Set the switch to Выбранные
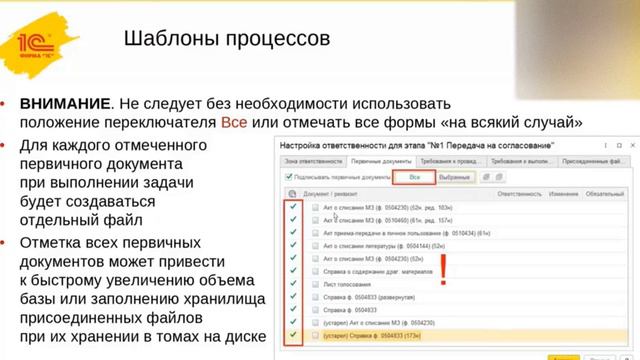This screenshot has height=360, width=640. [455, 178]
